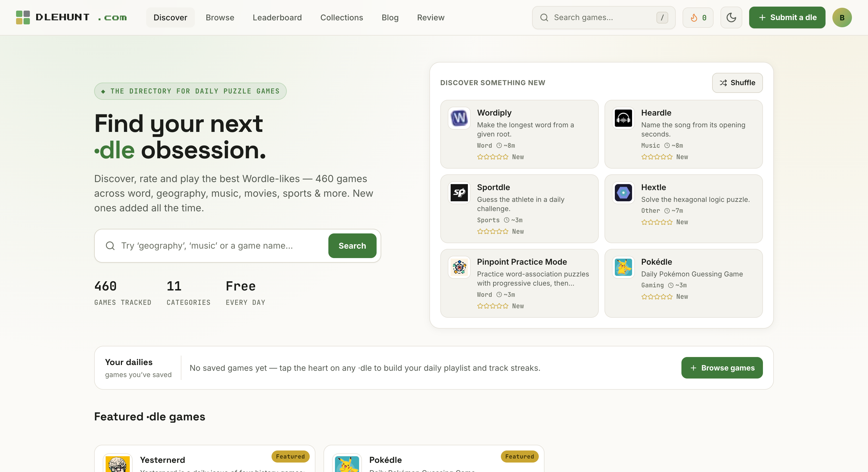Click the magnifier icon in the hero search box

click(x=110, y=246)
